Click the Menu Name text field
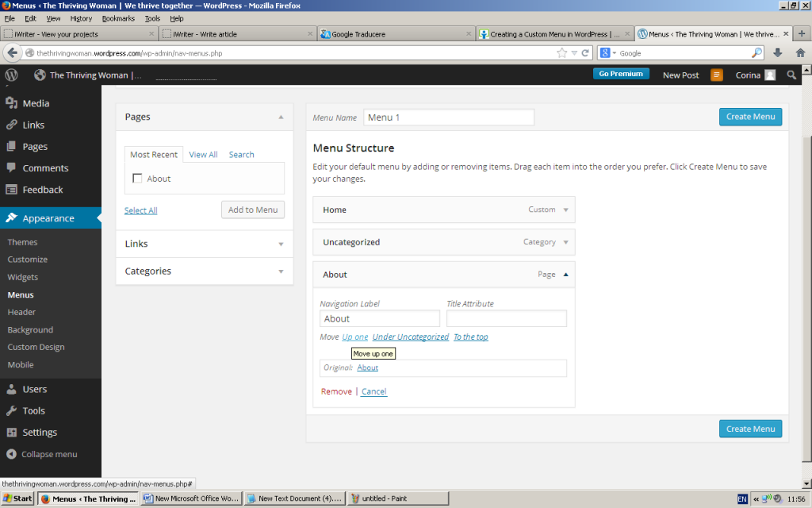The height and width of the screenshot is (508, 812). [449, 117]
